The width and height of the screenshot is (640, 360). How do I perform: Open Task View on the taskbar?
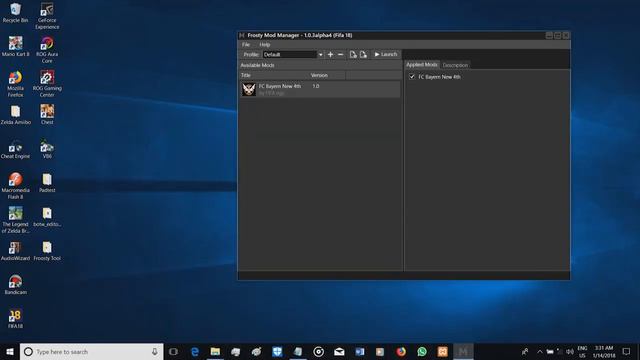173,351
